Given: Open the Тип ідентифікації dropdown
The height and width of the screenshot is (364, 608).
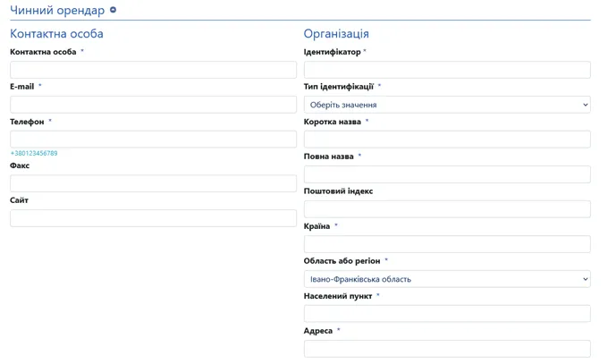Looking at the screenshot, I should (x=447, y=105).
